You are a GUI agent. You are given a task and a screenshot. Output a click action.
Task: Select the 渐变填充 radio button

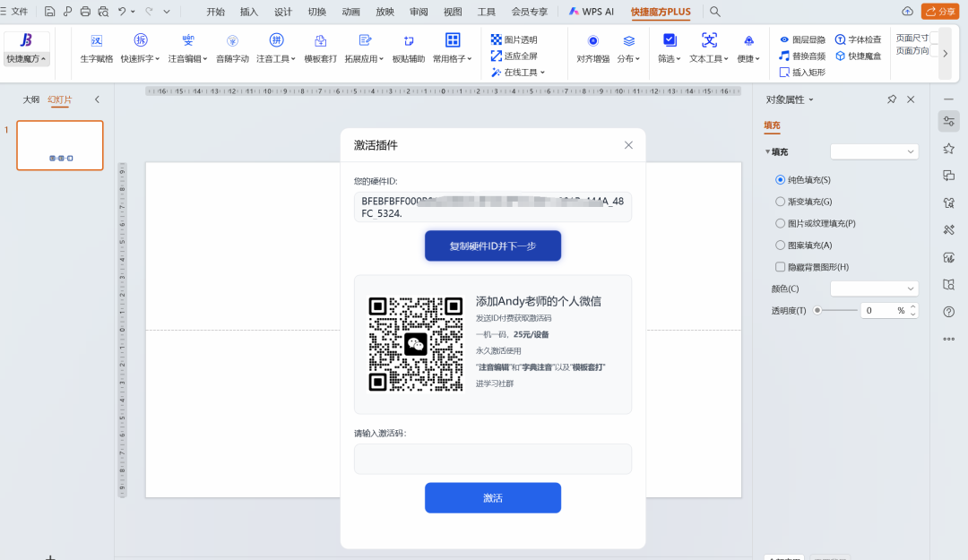[x=781, y=201]
